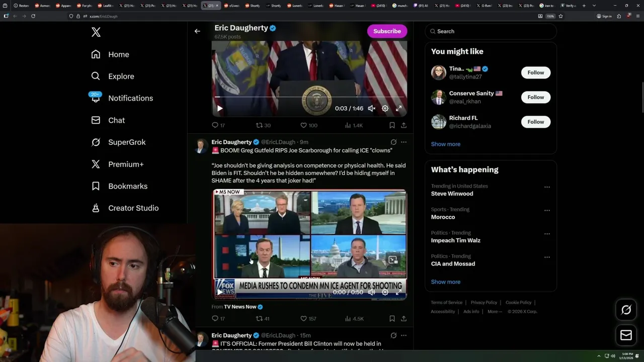Open more options on Bill Clinton post
Viewport: 644px width, 362px height.
pos(404,335)
